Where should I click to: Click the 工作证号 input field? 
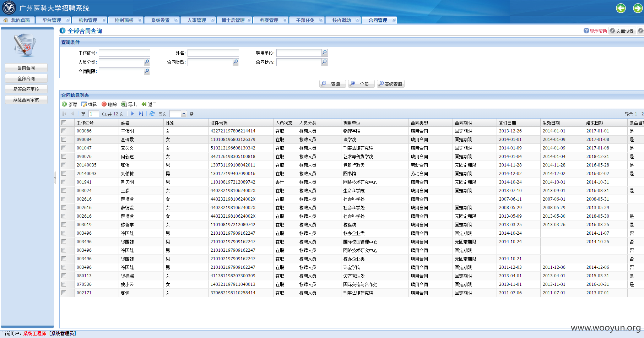click(124, 53)
